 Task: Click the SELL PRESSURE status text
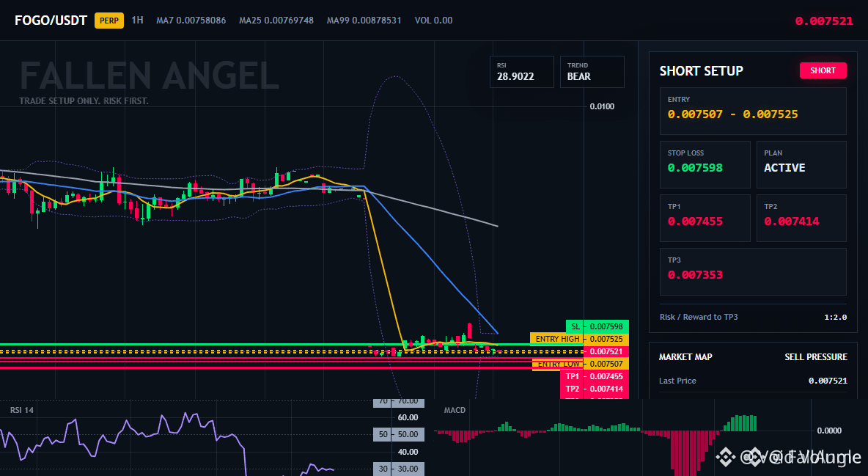[x=815, y=357]
